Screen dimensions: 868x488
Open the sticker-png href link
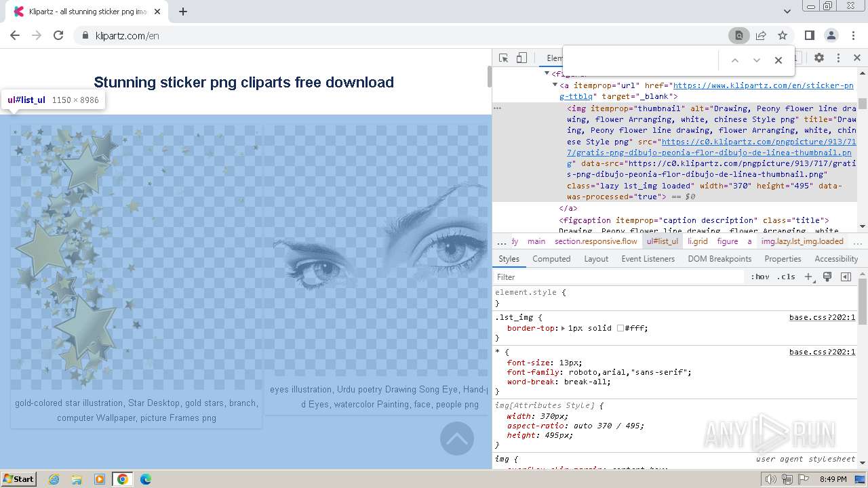(706, 91)
